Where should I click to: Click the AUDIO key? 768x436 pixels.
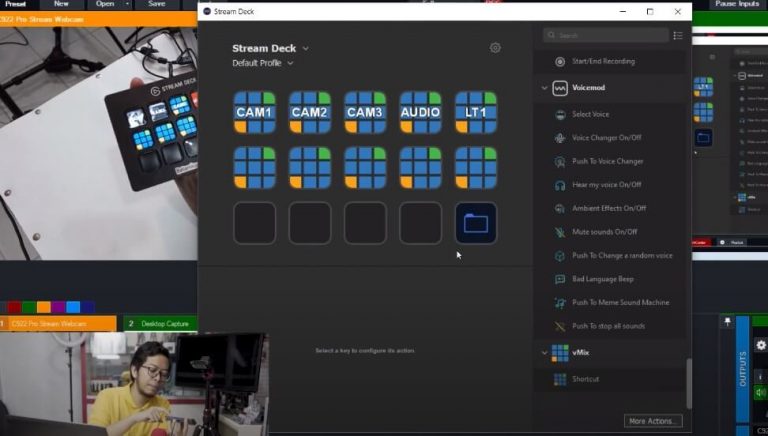tap(420, 112)
